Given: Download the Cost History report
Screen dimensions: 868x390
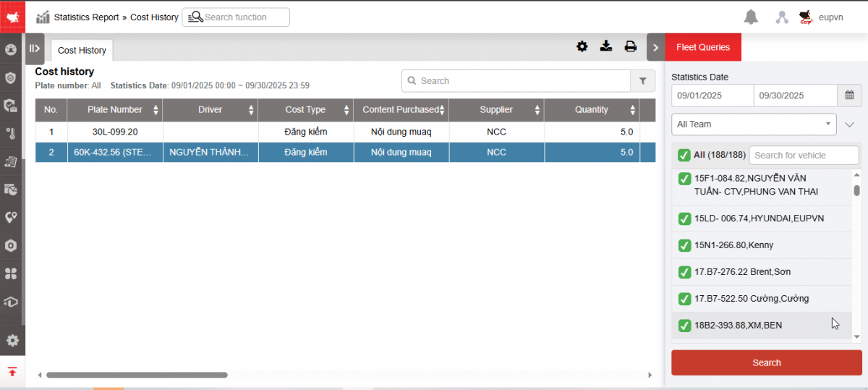Looking at the screenshot, I should pyautogui.click(x=606, y=47).
